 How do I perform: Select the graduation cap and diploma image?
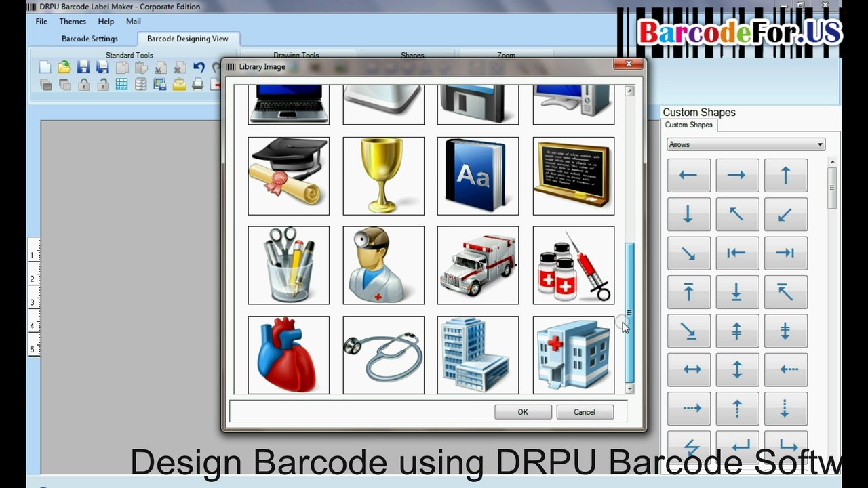[x=289, y=176]
